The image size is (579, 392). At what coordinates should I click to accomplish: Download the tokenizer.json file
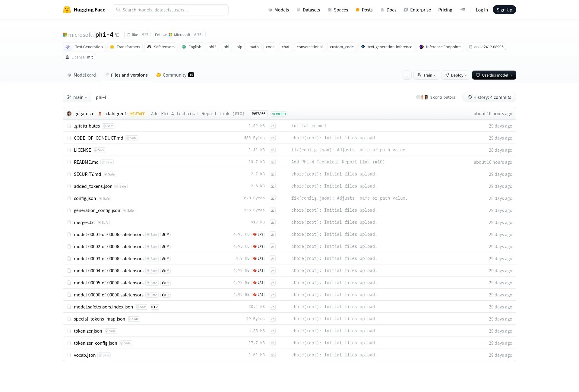pos(273,331)
